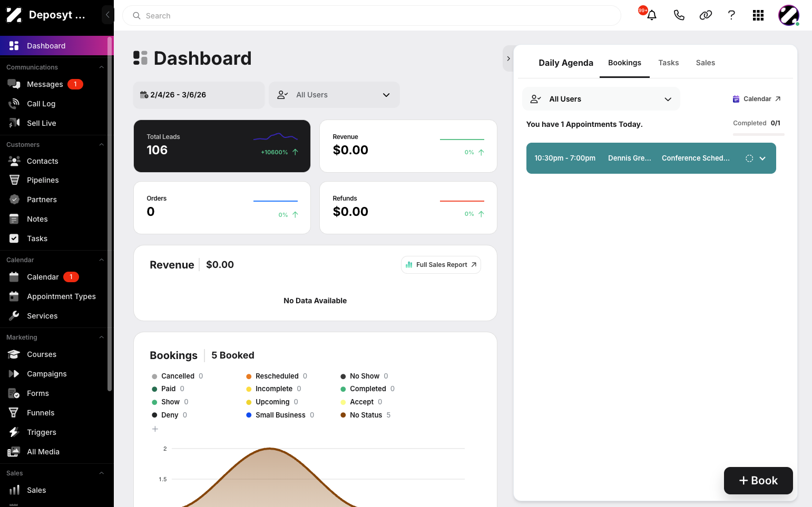Toggle Paid series in Bookings legend
Image resolution: width=812 pixels, height=507 pixels.
(168, 389)
